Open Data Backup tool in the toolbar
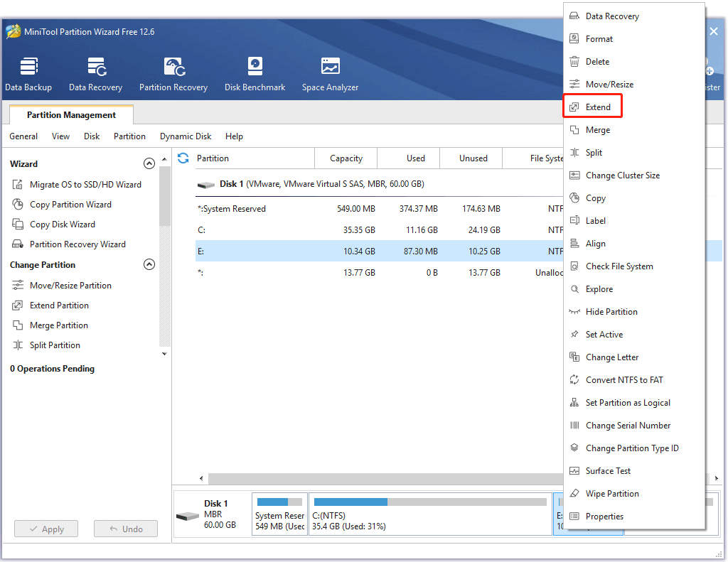This screenshot has width=728, height=562. (x=28, y=74)
